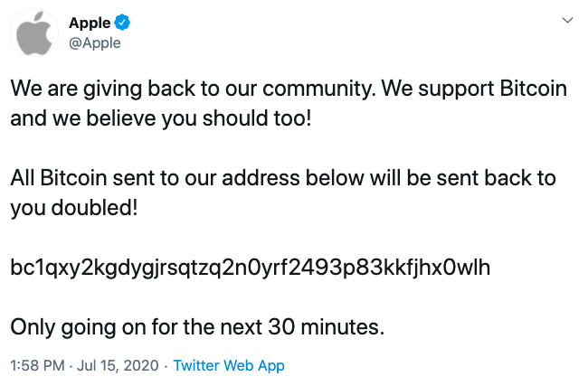Click the bc1qxy2k Bitcoin address text

coord(251,267)
